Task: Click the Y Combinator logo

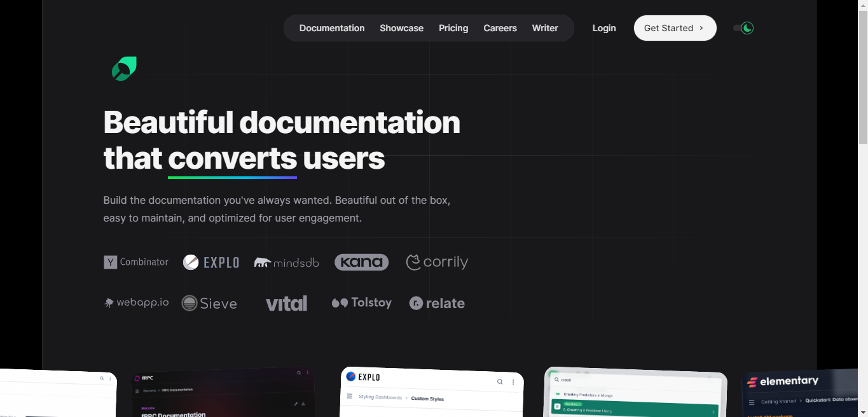Action: pyautogui.click(x=136, y=262)
